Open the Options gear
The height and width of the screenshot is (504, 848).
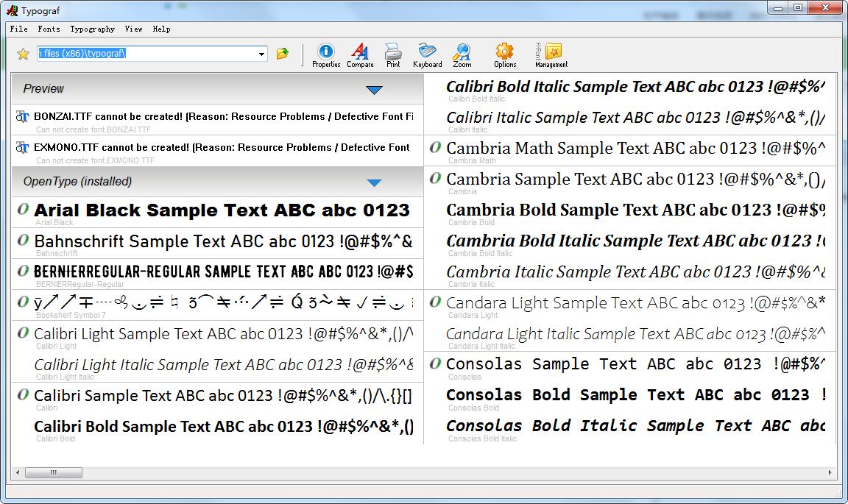(504, 56)
